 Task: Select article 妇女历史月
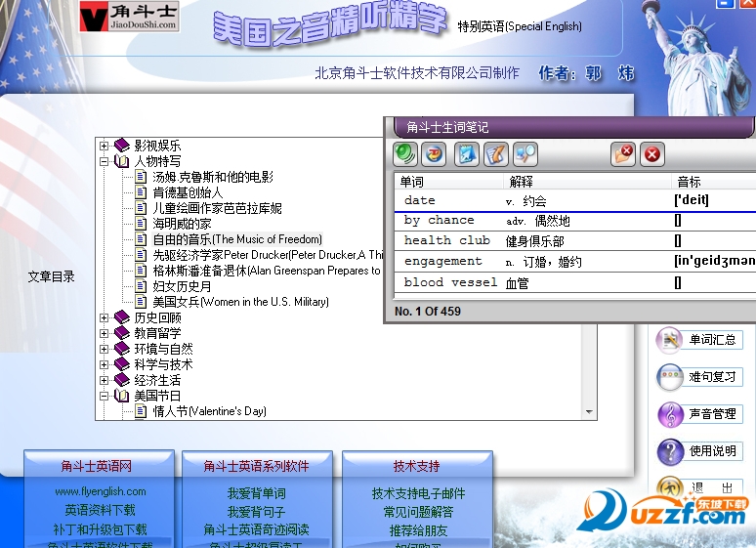[x=182, y=286]
